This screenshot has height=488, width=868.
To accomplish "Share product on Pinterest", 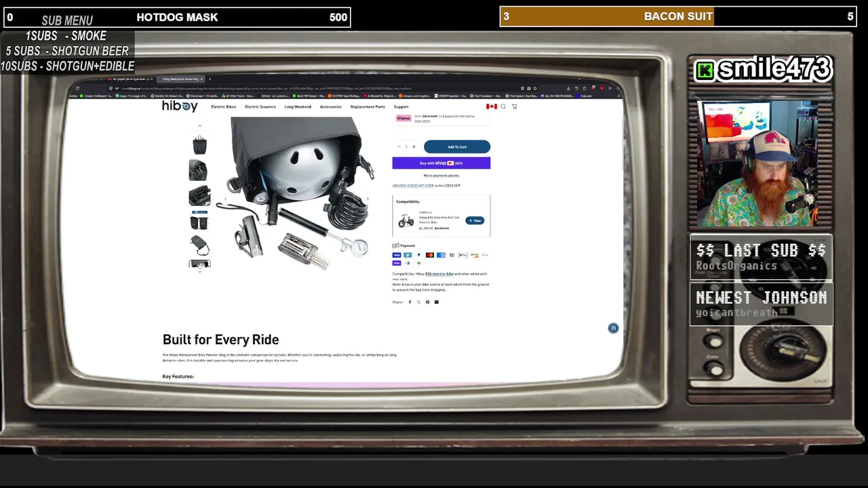I will coord(427,302).
